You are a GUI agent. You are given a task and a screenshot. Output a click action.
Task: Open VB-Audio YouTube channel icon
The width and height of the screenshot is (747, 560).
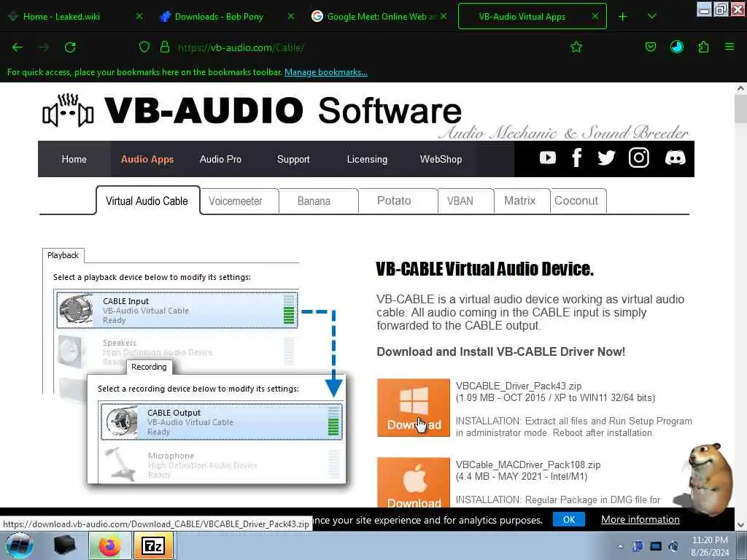pos(548,157)
